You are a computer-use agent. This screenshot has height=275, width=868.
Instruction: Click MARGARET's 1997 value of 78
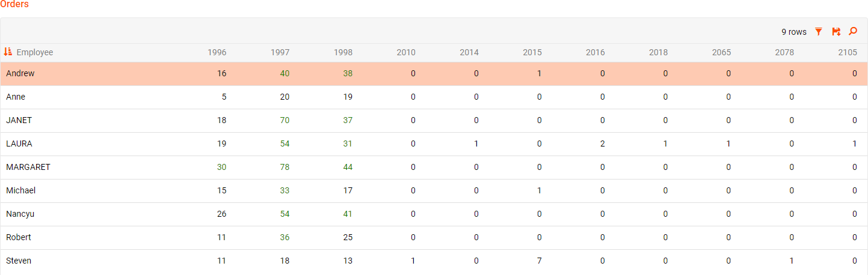point(285,167)
